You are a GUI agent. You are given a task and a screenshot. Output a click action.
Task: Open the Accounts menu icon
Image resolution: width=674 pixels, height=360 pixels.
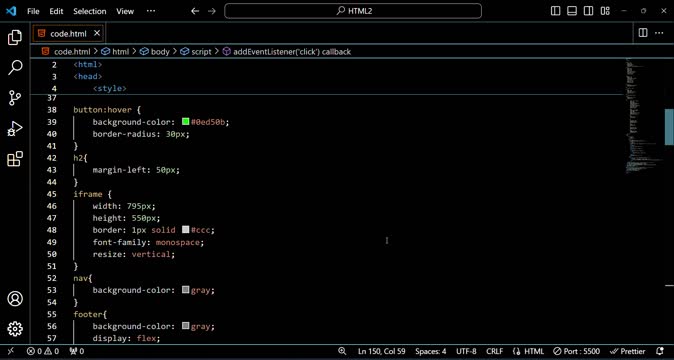point(15,299)
